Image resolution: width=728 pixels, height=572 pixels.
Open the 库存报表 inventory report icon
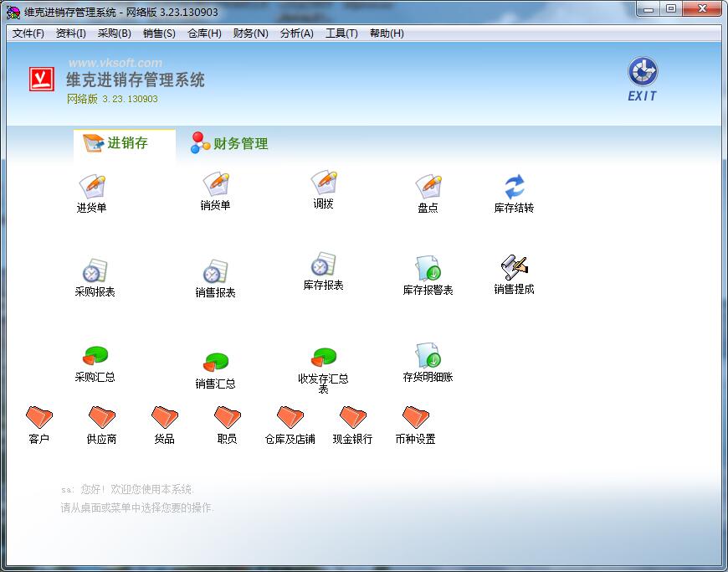[323, 271]
